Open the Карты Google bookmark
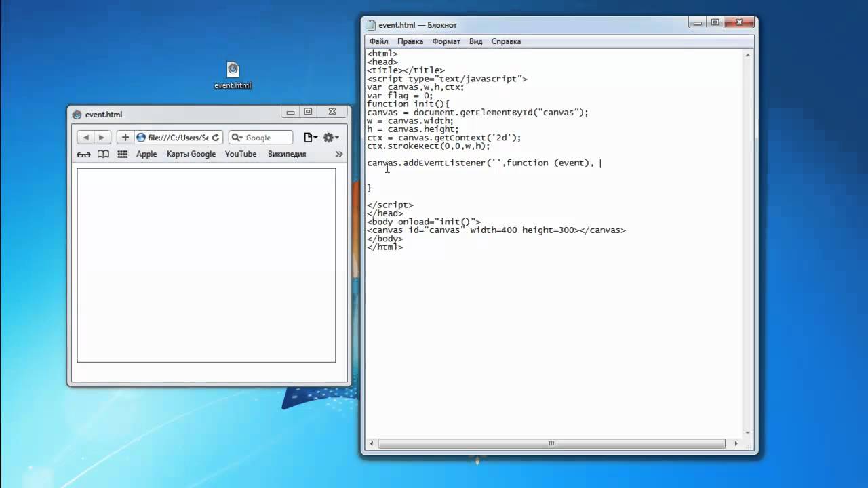Viewport: 868px width, 488px height. 191,154
